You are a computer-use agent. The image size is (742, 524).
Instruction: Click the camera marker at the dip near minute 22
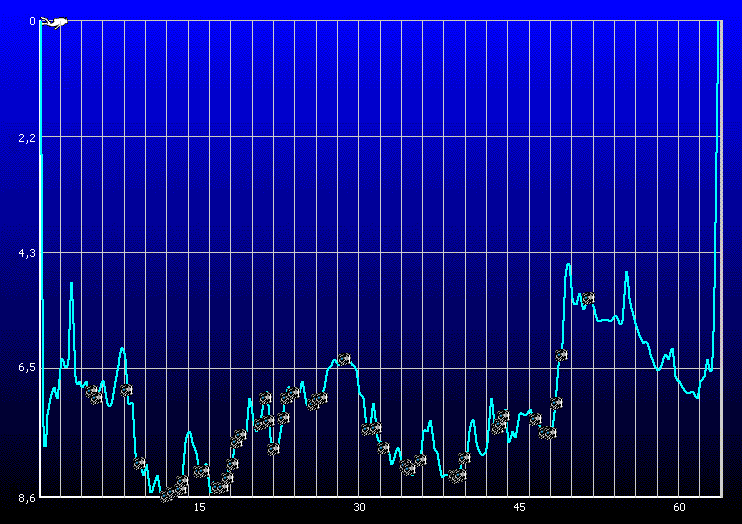(273, 449)
